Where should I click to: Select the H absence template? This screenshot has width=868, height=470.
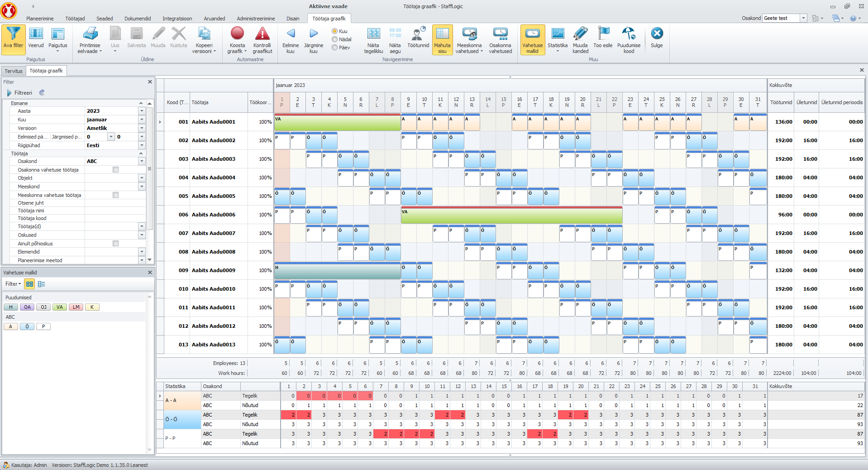point(11,307)
